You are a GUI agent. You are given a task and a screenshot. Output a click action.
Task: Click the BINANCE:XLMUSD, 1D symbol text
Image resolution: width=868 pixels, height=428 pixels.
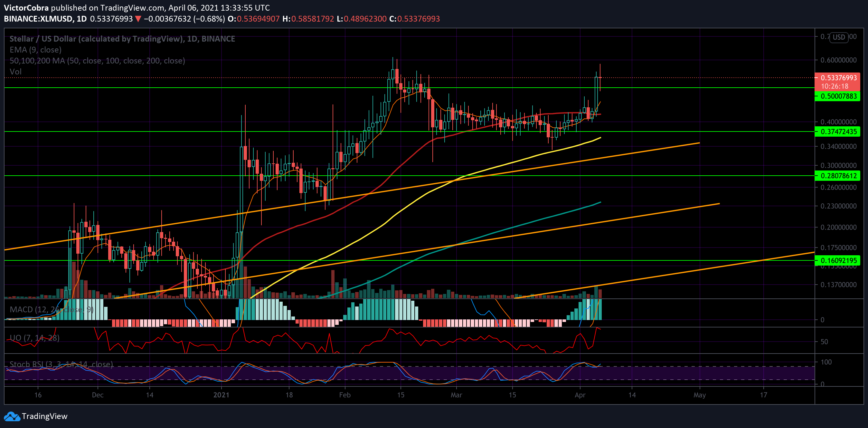click(45, 19)
